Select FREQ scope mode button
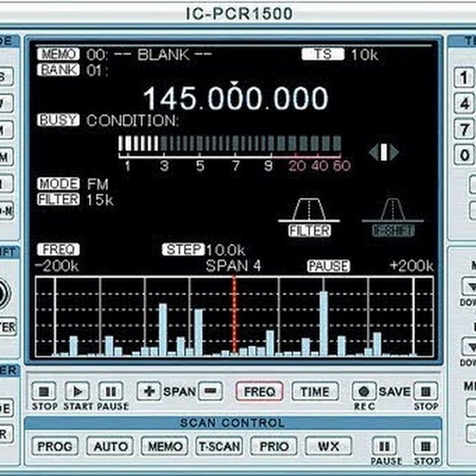Screen dimensions: 476x476 pos(260,391)
